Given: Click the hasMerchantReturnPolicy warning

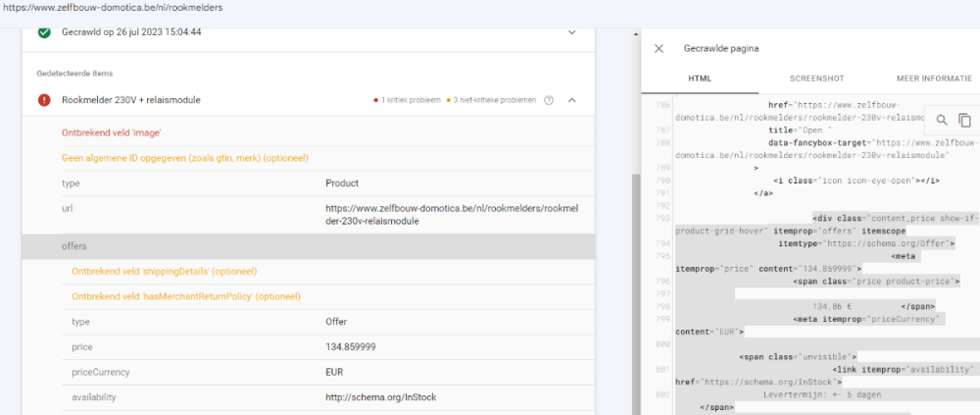Looking at the screenshot, I should (x=185, y=296).
